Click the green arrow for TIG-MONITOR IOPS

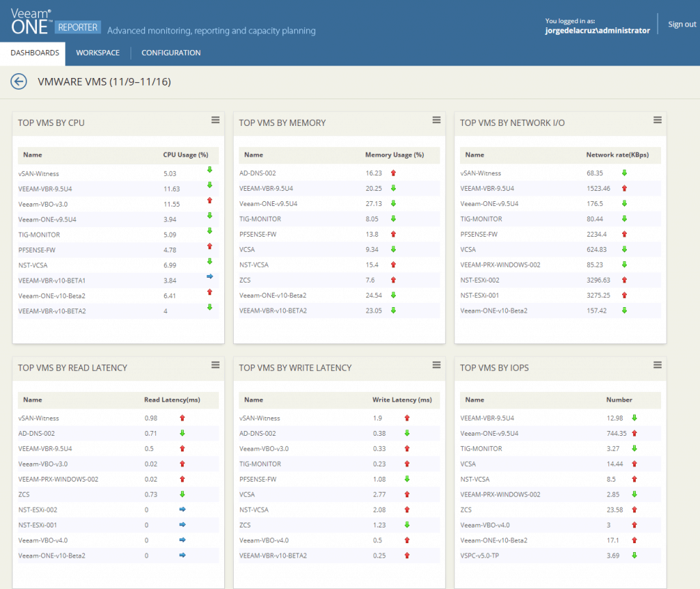tap(634, 448)
